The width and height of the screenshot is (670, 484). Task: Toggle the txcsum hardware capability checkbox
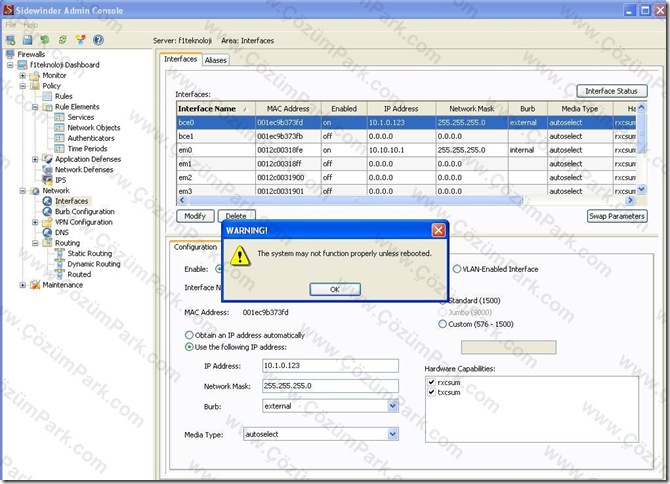[431, 392]
